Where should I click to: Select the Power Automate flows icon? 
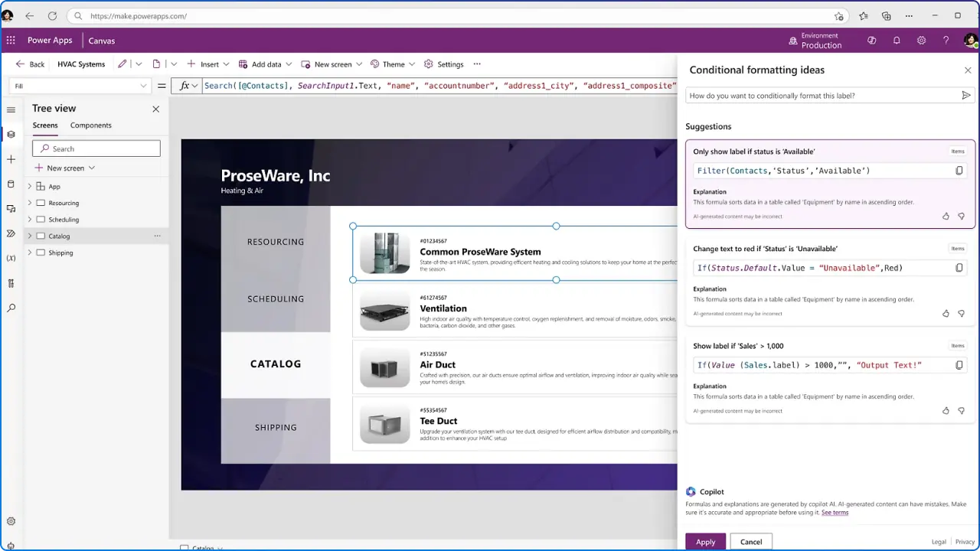point(11,233)
